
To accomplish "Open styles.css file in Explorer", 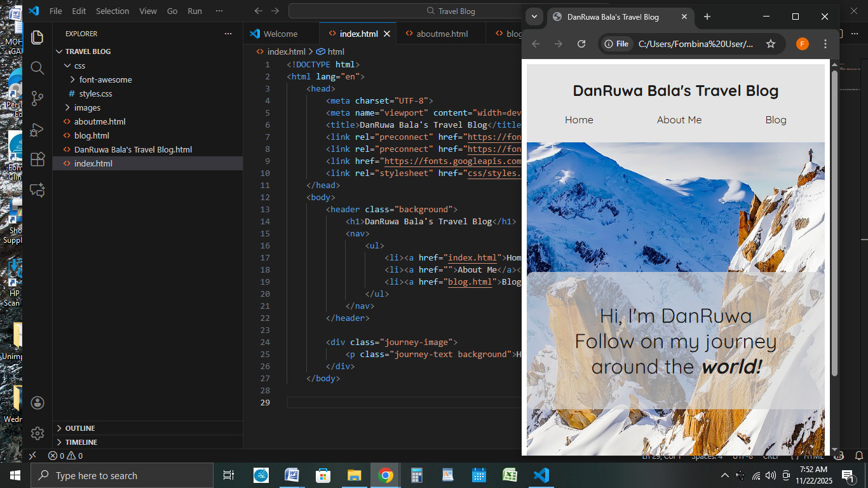I will coord(95,93).
